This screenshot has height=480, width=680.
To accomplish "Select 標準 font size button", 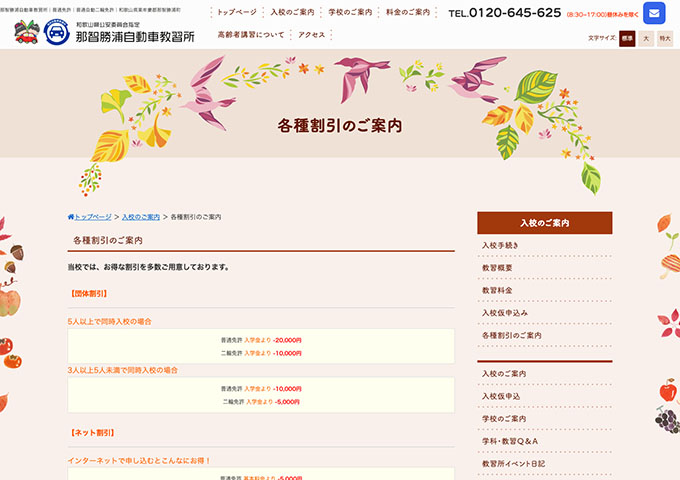I will pos(627,39).
